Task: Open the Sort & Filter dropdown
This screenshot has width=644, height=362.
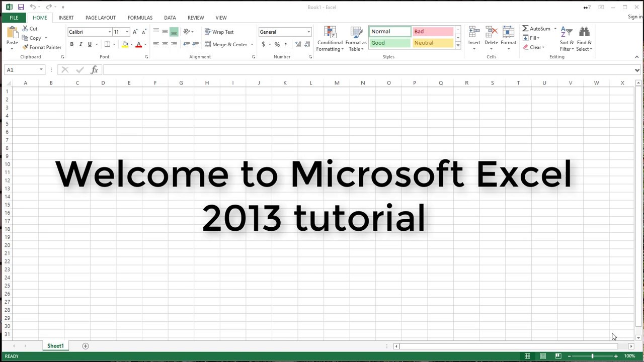Action: point(567,39)
